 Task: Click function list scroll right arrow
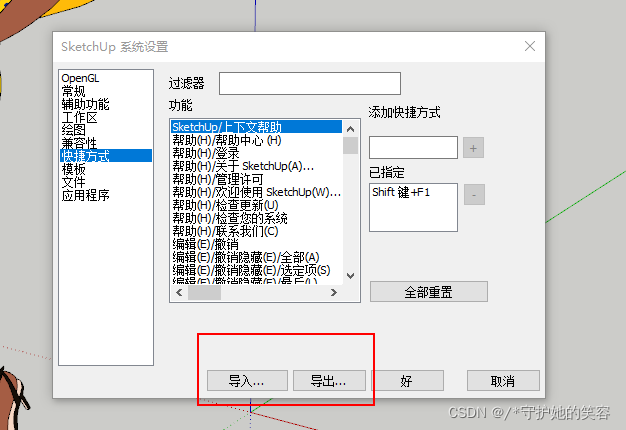click(x=334, y=293)
